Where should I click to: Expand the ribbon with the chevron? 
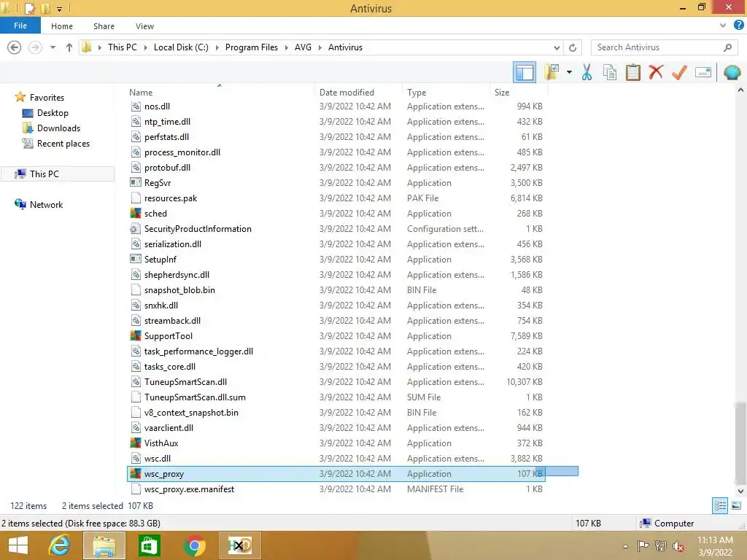pos(723,26)
